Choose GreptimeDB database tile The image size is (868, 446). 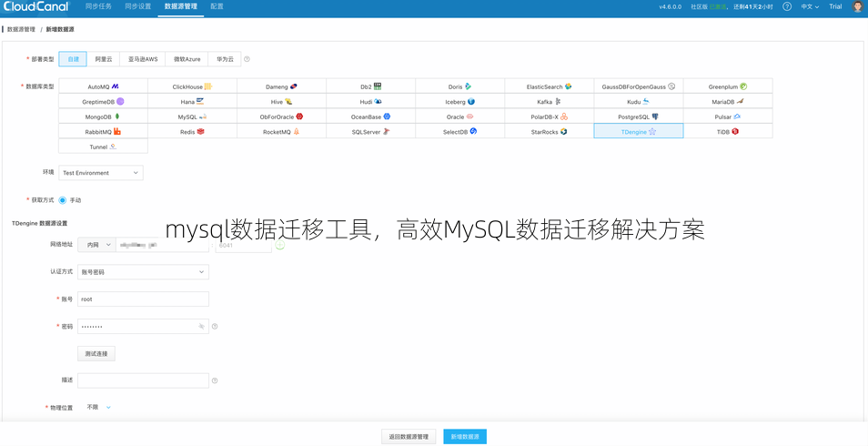coord(103,101)
